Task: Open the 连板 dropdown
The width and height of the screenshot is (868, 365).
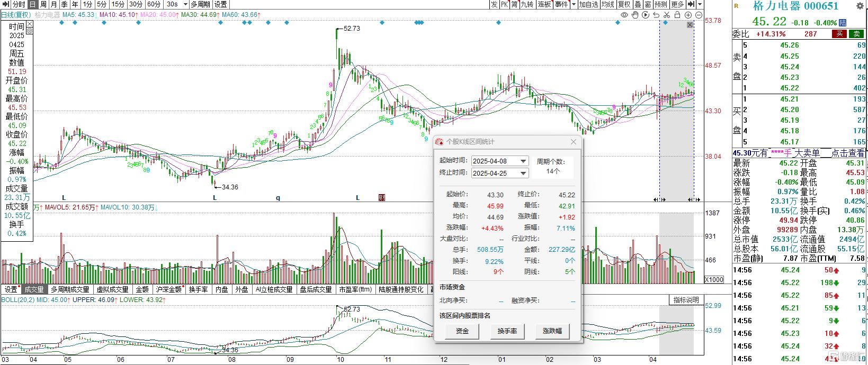Action: (x=545, y=4)
